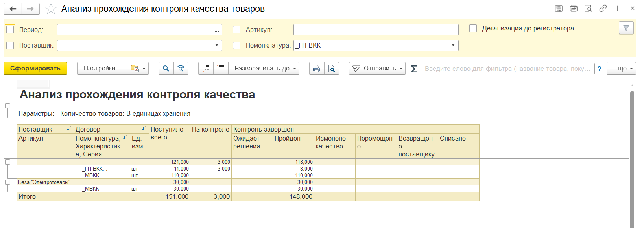This screenshot has width=644, height=228.
Task: Go back with the left arrow
Action: (13, 9)
